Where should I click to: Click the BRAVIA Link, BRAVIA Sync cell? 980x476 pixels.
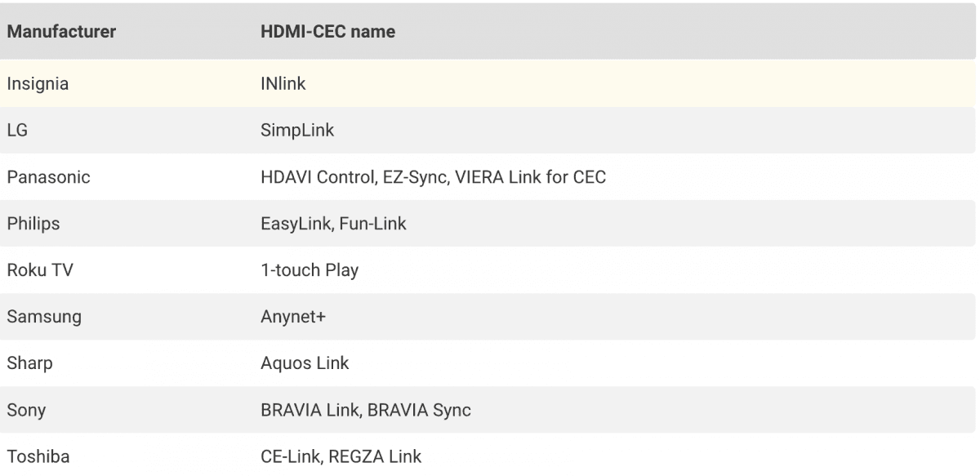pos(366,410)
